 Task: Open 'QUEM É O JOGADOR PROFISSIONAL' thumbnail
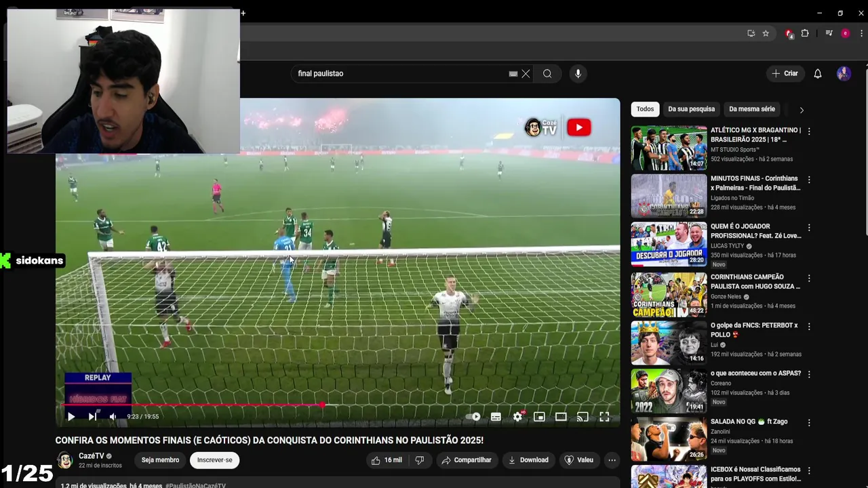point(669,244)
